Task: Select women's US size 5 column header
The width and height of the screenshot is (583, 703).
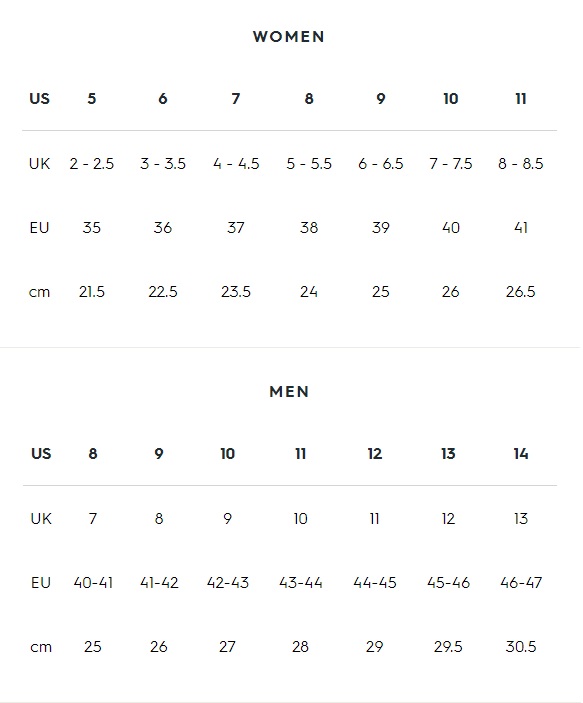Action: point(91,99)
